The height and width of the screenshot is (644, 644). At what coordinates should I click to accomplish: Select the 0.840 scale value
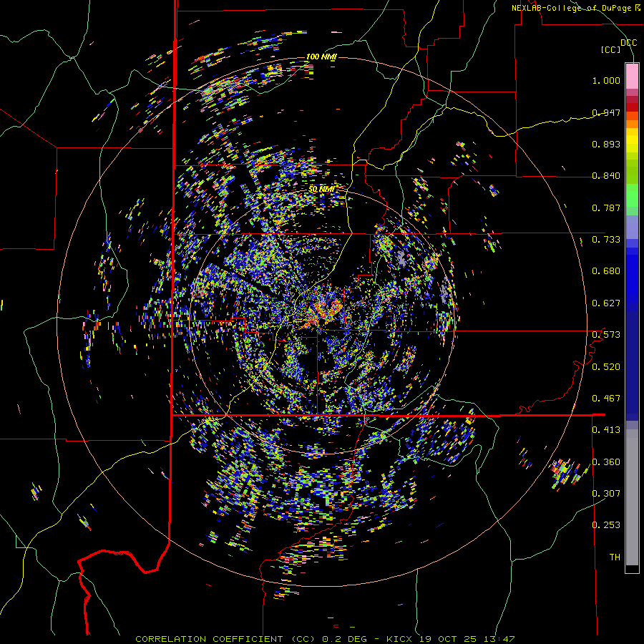[606, 176]
